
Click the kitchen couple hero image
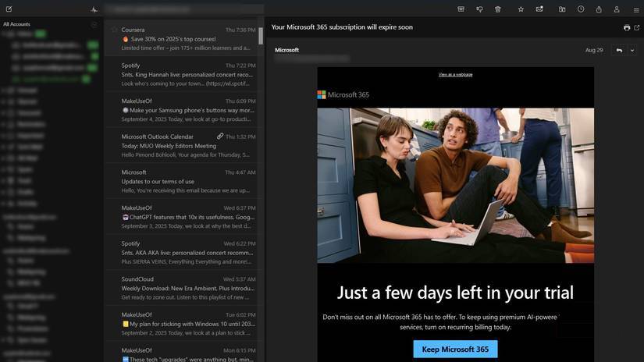coord(455,186)
